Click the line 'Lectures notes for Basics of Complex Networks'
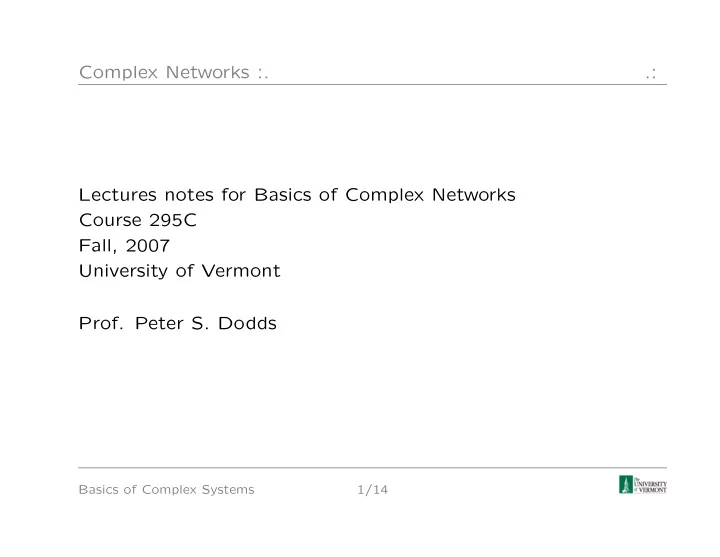720x557 pixels. click(297, 195)
